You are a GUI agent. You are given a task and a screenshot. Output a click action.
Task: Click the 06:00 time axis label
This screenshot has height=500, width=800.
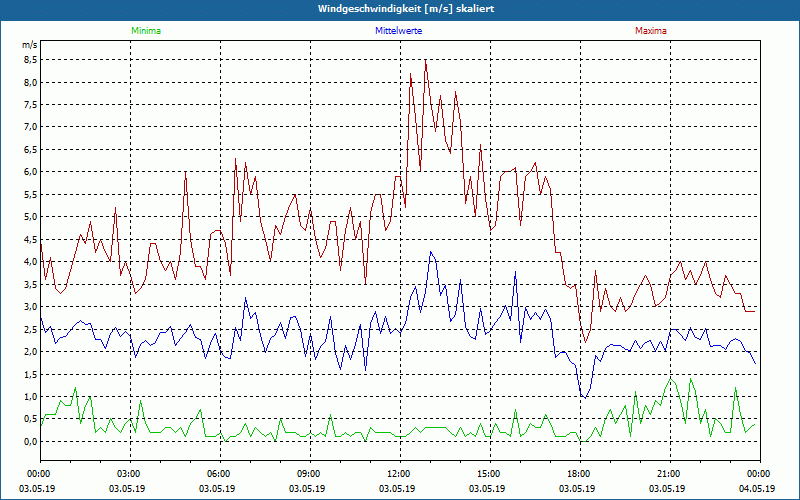220,474
